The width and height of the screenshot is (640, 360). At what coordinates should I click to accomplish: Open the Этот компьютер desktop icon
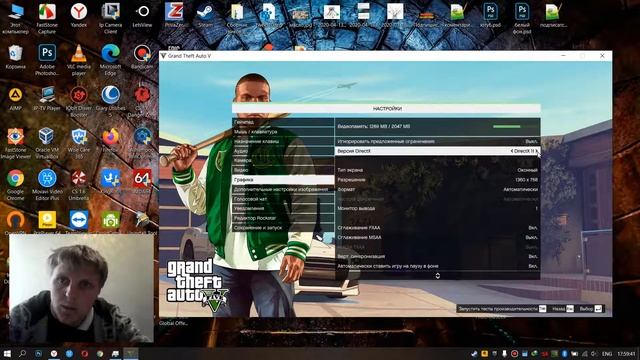click(x=16, y=18)
